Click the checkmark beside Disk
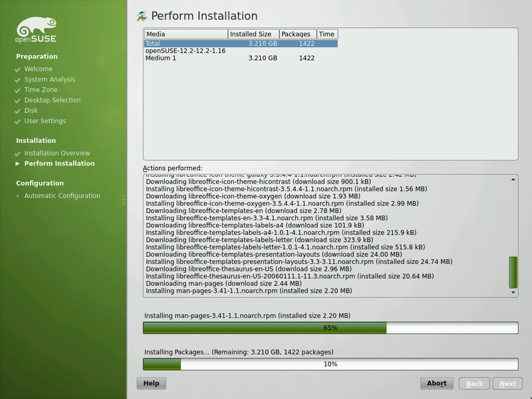532x399 pixels. pos(17,111)
